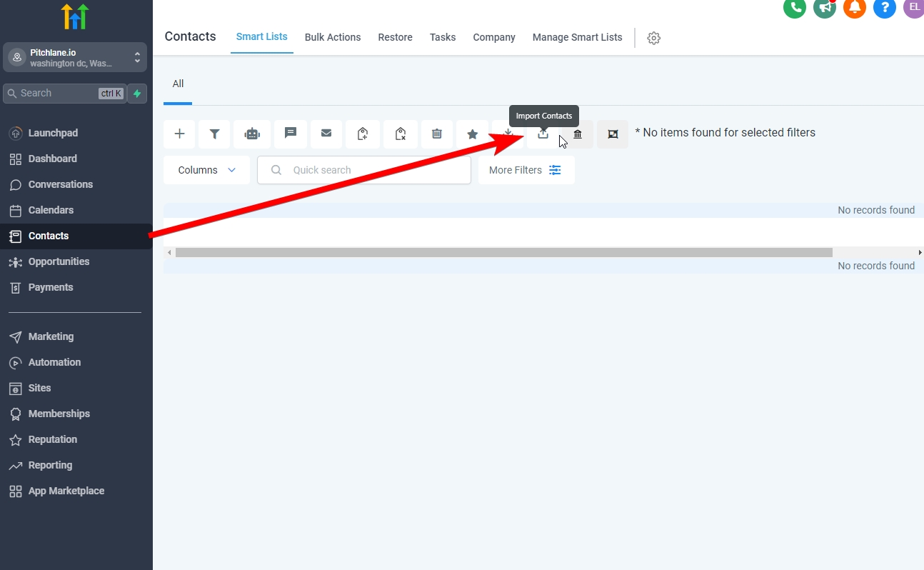The height and width of the screenshot is (570, 924).
Task: Go to Opportunities in the sidebar
Action: click(x=59, y=261)
